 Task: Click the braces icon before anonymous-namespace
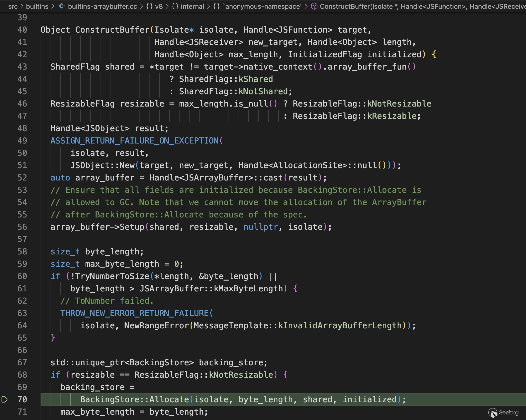(217, 6)
